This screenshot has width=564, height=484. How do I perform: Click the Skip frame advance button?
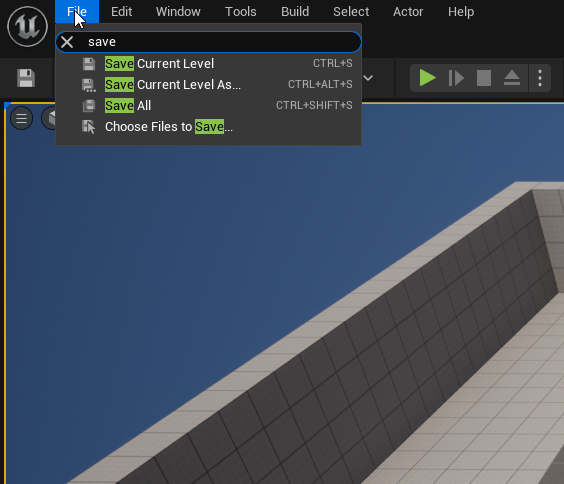point(456,78)
